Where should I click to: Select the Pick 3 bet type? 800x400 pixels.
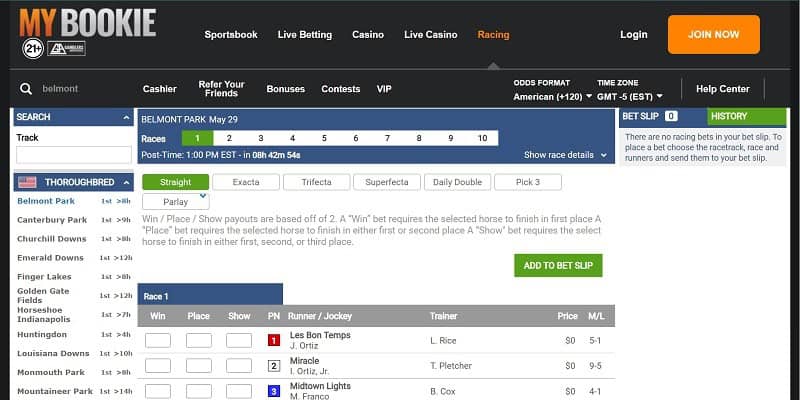click(x=528, y=182)
